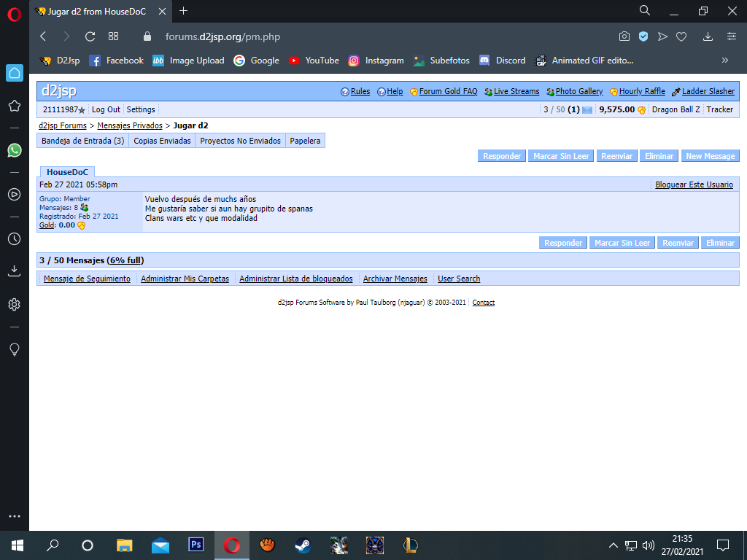Open Settings gear in Opera sidebar
The image size is (747, 560).
click(x=15, y=304)
